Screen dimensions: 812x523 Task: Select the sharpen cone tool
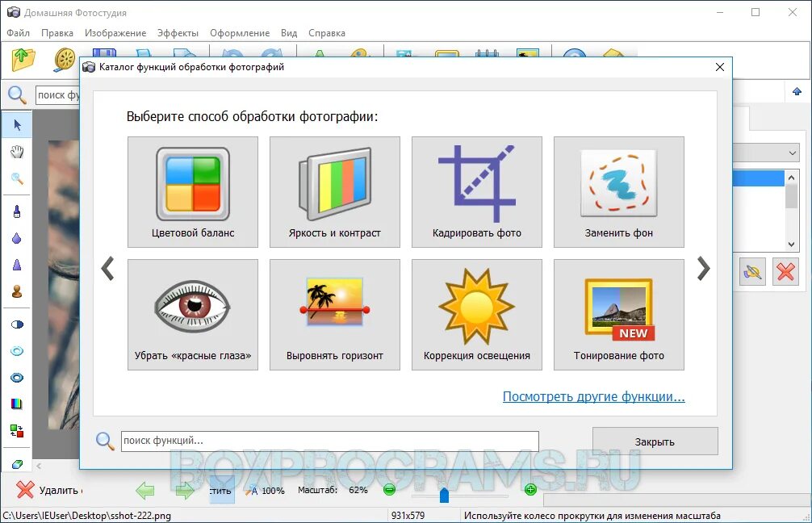pos(17,265)
